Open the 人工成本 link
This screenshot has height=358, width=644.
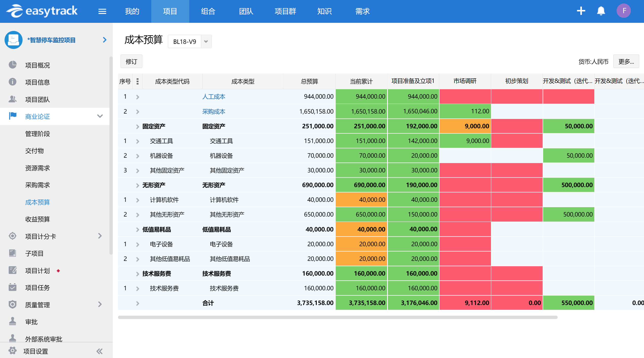(214, 97)
